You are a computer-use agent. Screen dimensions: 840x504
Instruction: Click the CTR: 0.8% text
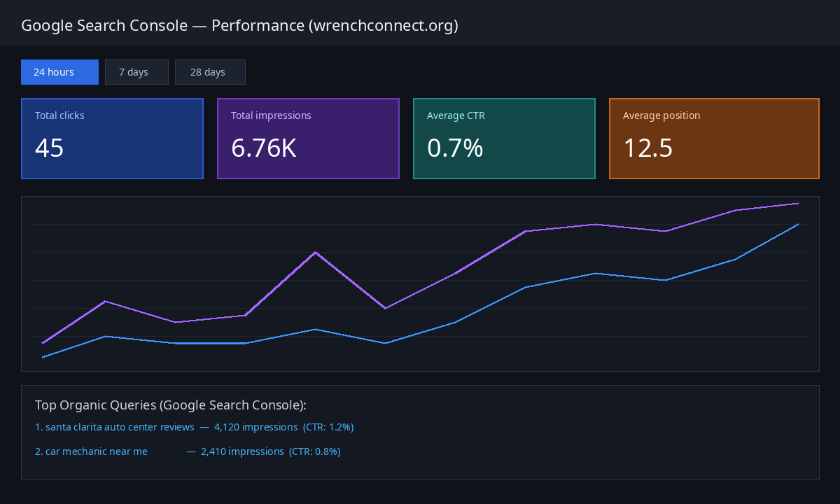[315, 451]
